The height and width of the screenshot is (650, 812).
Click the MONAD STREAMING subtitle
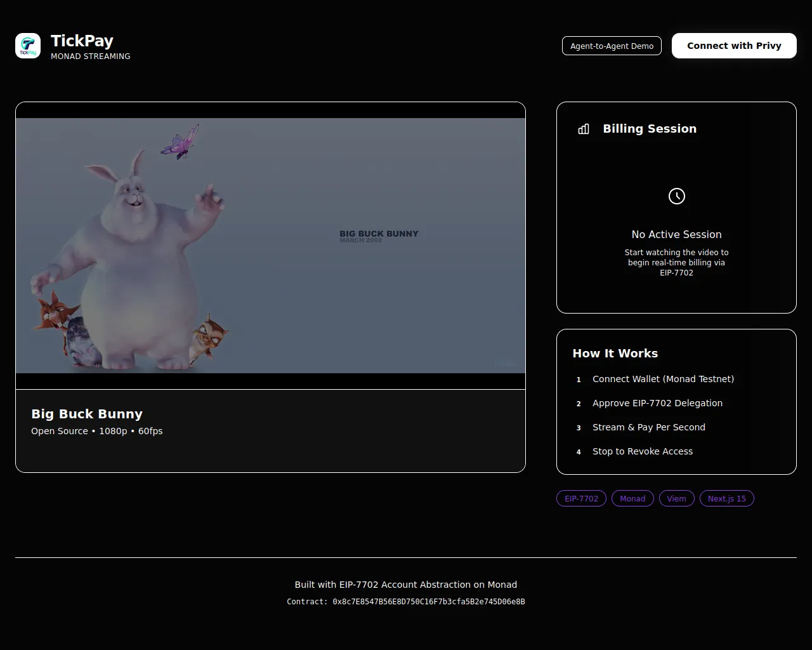(91, 56)
